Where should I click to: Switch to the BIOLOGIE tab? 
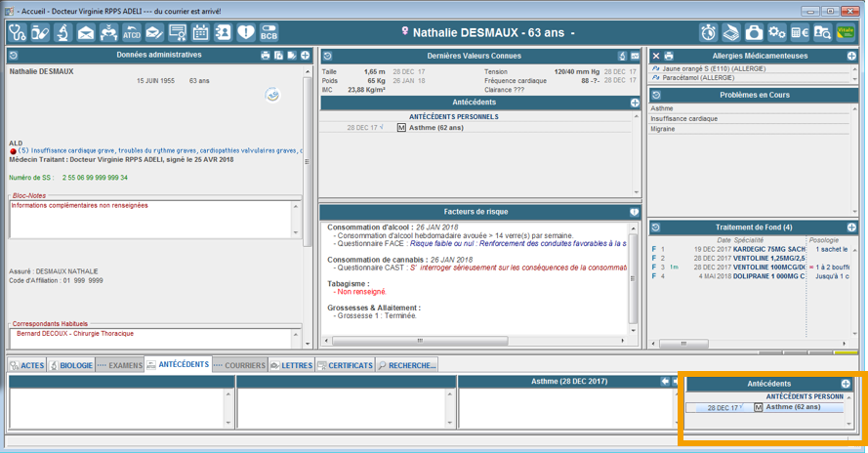coord(71,366)
